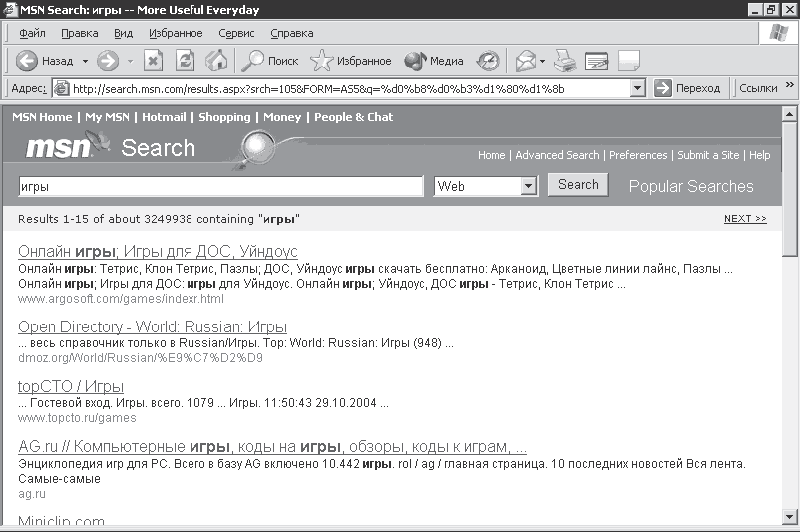Click the Mail envelope icon
Image resolution: width=800 pixels, height=532 pixels.
click(526, 62)
